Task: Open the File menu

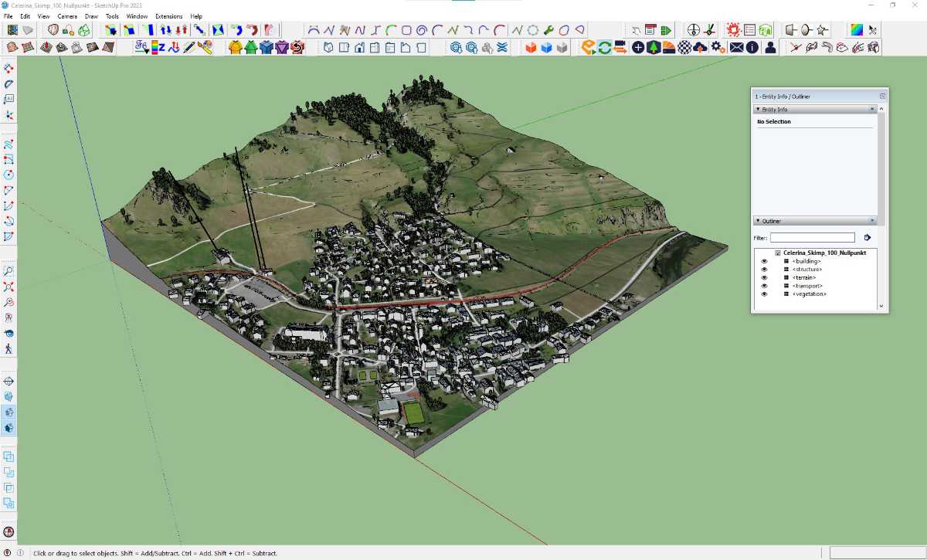Action: (x=8, y=16)
